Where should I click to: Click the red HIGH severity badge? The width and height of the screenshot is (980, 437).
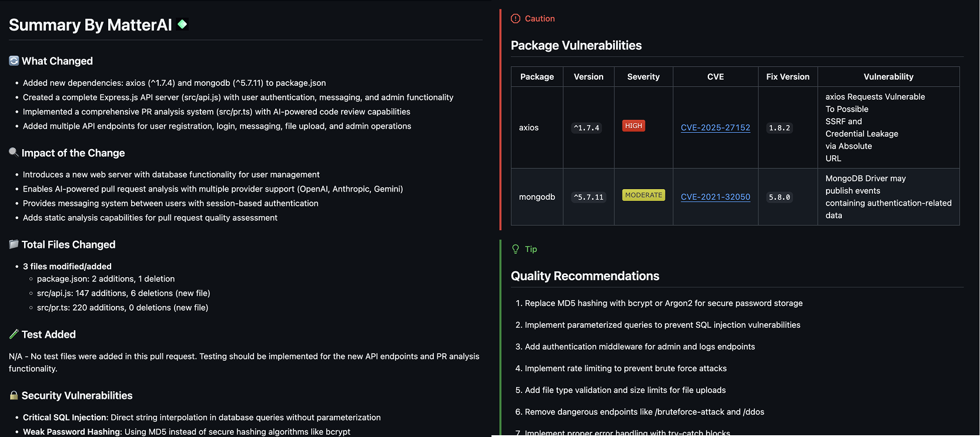tap(634, 126)
